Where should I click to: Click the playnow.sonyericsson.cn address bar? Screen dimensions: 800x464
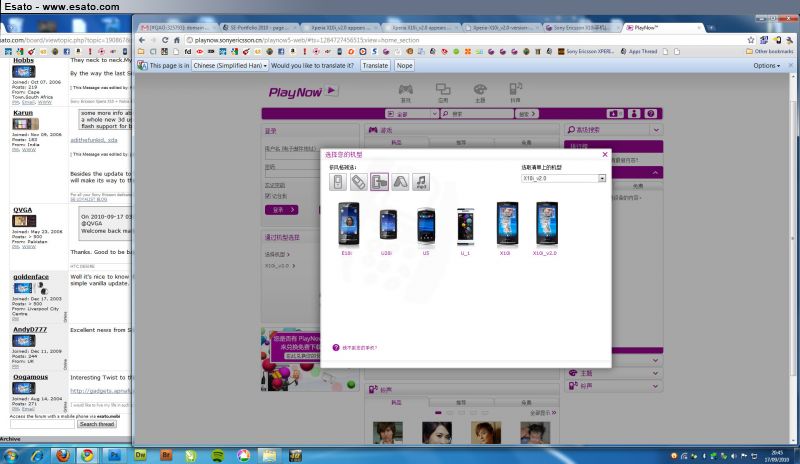click(464, 40)
